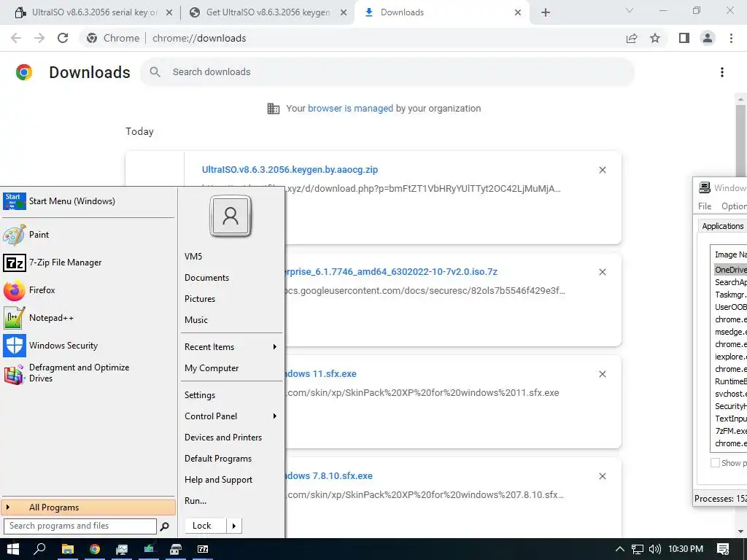Open Devices and Printers
Image resolution: width=747 pixels, height=560 pixels.
[x=223, y=437]
